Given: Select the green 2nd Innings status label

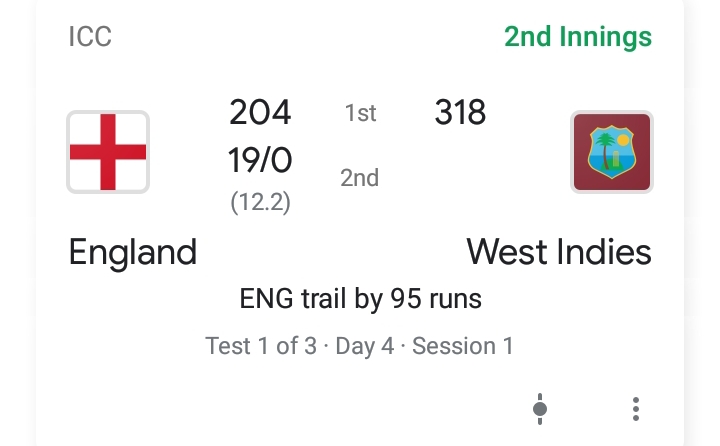Looking at the screenshot, I should tap(577, 38).
